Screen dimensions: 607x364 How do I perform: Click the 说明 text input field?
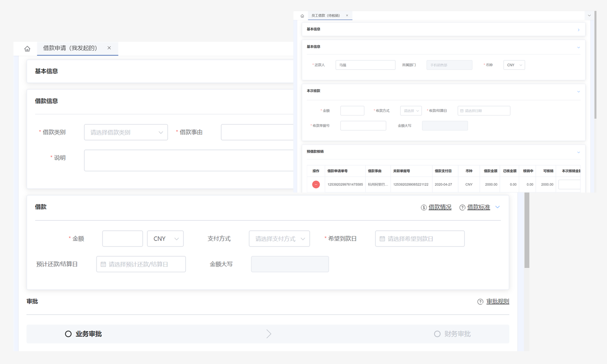[188, 160]
